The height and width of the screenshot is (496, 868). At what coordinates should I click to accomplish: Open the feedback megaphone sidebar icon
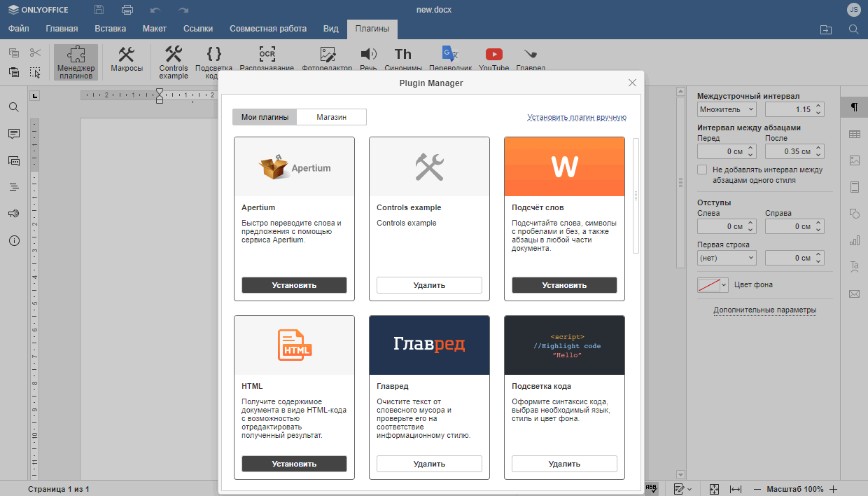[x=14, y=214]
